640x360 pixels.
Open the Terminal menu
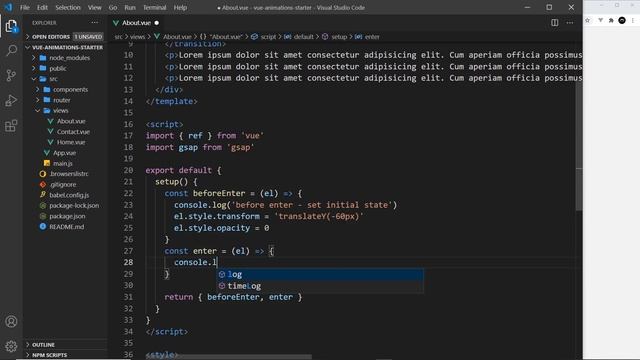coord(154,7)
